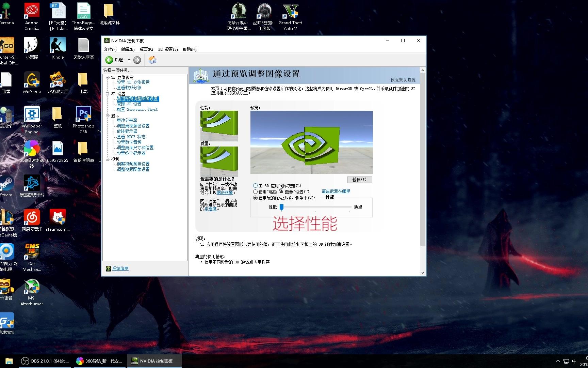The height and width of the screenshot is (368, 588).
Task: Click the 平滑度 help link
Action: (210, 209)
